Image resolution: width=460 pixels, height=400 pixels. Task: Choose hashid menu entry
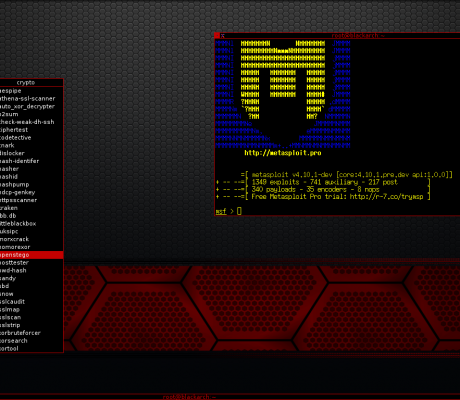coord(31,177)
